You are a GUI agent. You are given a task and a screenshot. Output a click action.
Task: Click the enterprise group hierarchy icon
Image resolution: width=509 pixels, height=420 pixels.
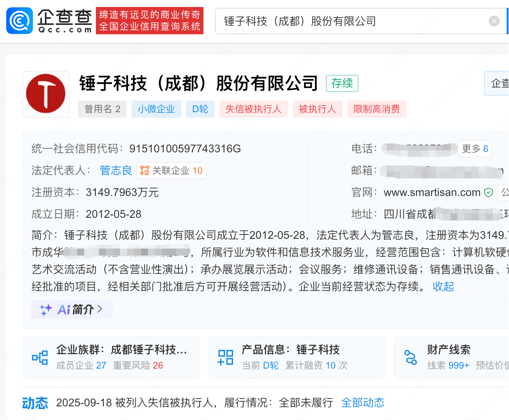click(x=40, y=358)
